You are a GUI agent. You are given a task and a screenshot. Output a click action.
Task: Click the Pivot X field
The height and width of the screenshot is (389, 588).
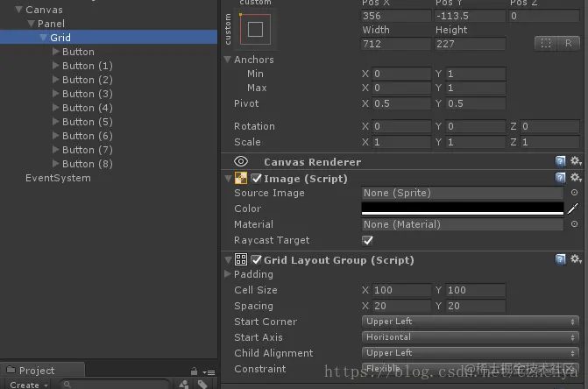pos(401,103)
